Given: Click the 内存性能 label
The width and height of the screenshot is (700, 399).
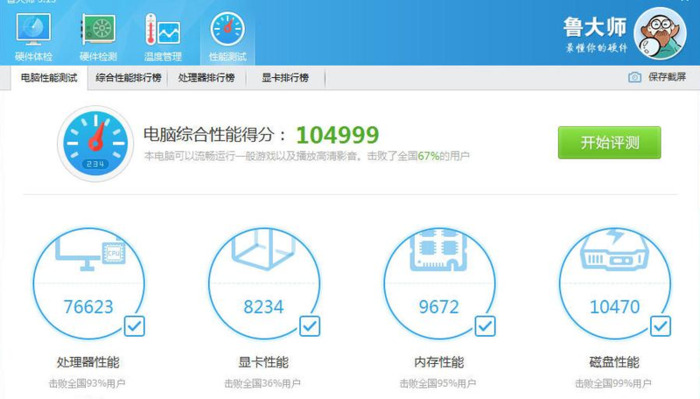Looking at the screenshot, I should pyautogui.click(x=439, y=362).
